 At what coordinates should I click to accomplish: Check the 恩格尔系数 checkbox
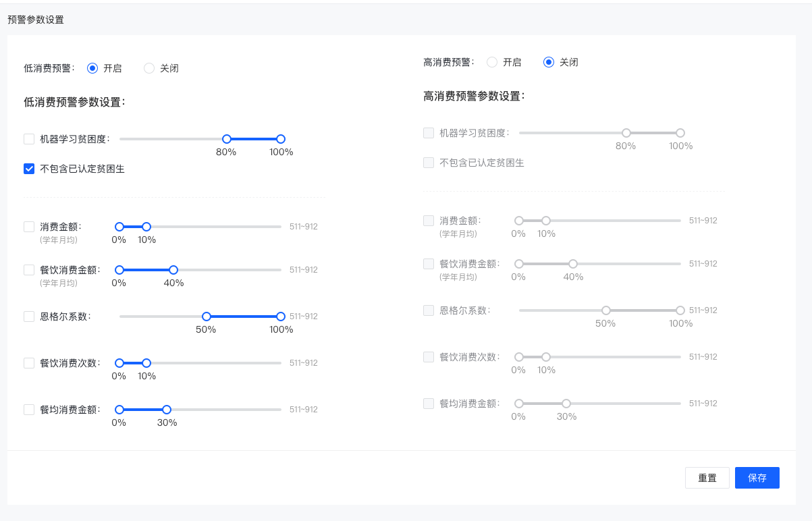[29, 316]
